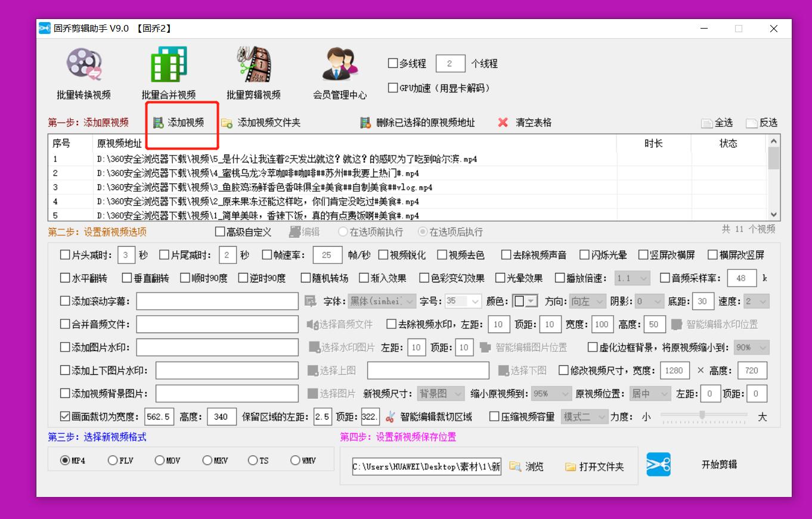
Task: Open the 批量转换视频 tool icon
Action: tap(83, 65)
